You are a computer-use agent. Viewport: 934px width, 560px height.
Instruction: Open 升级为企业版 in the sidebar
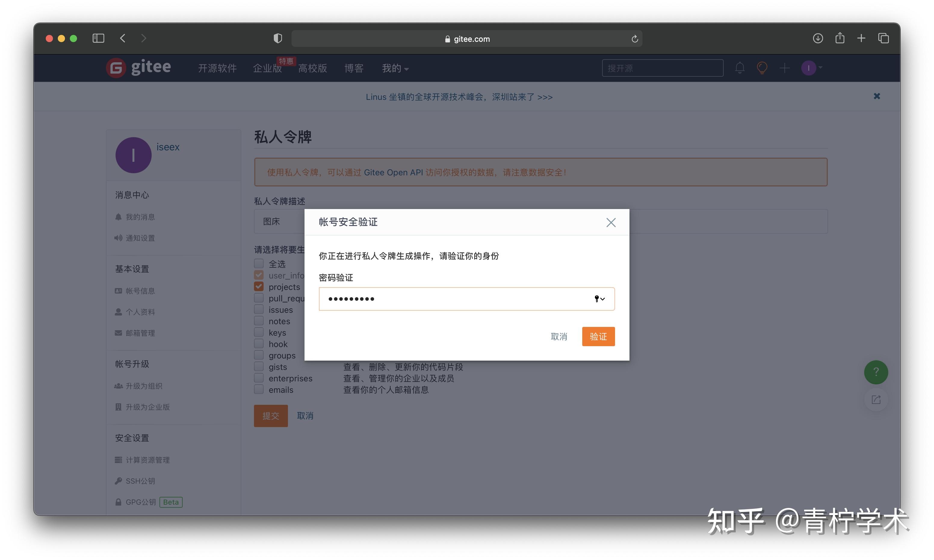[142, 407]
